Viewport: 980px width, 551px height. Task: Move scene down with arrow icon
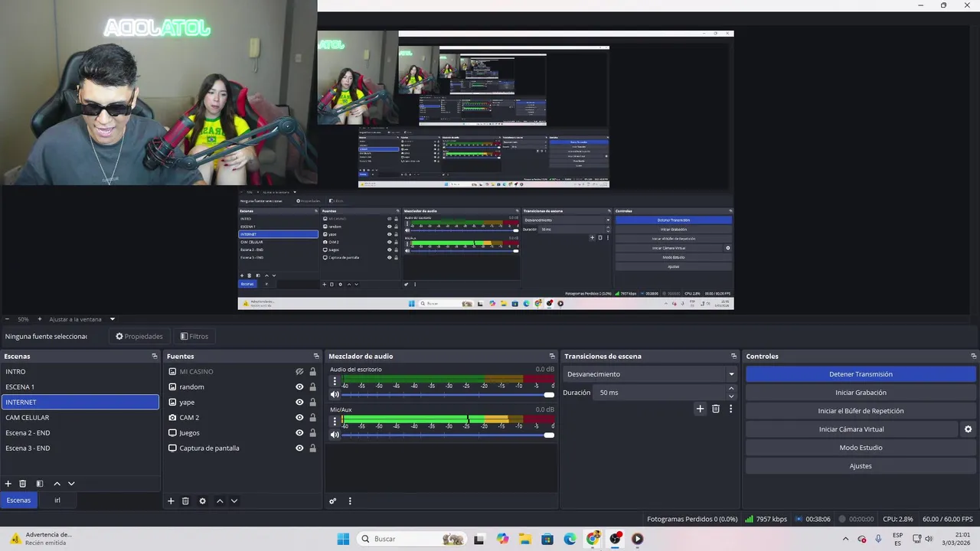coord(71,484)
